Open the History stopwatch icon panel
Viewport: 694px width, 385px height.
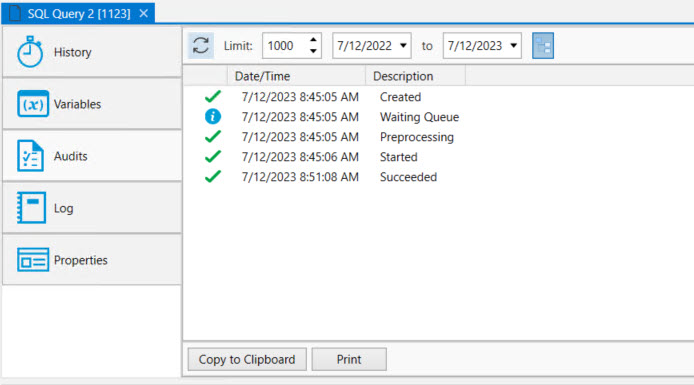30,52
